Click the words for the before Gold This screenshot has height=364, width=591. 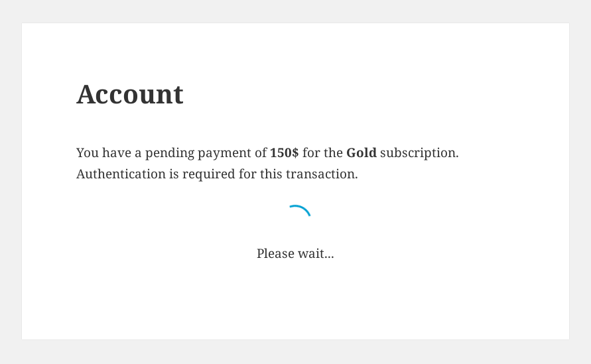point(322,152)
